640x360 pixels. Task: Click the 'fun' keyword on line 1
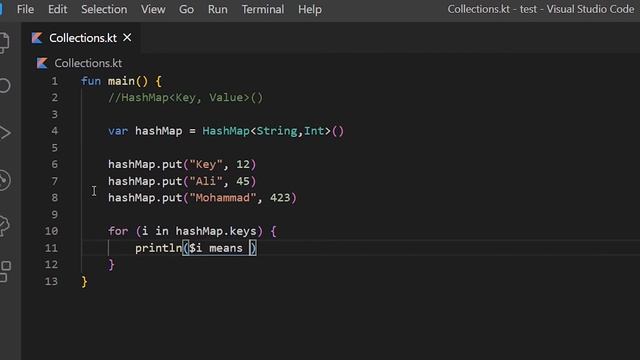[x=91, y=81]
